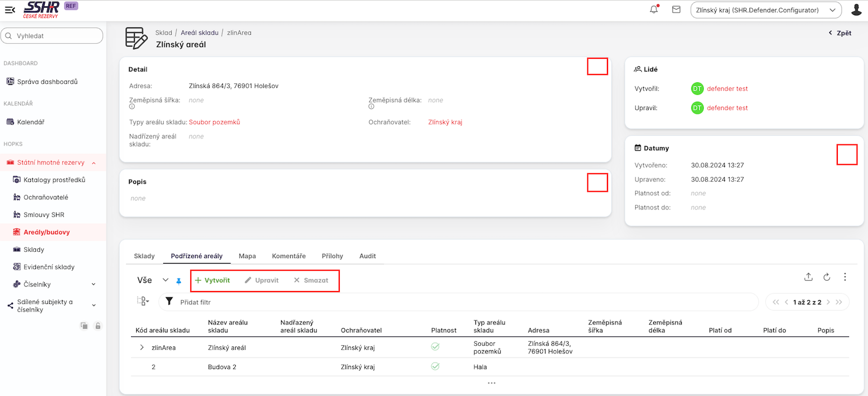Open the notifications bell icon
The height and width of the screenshot is (396, 868).
click(x=654, y=10)
